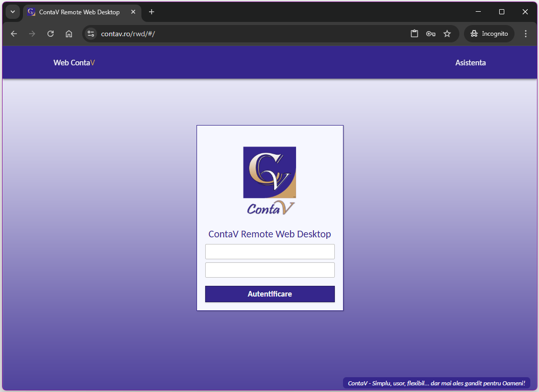Open a new browser tab
The height and width of the screenshot is (392, 539).
[152, 12]
